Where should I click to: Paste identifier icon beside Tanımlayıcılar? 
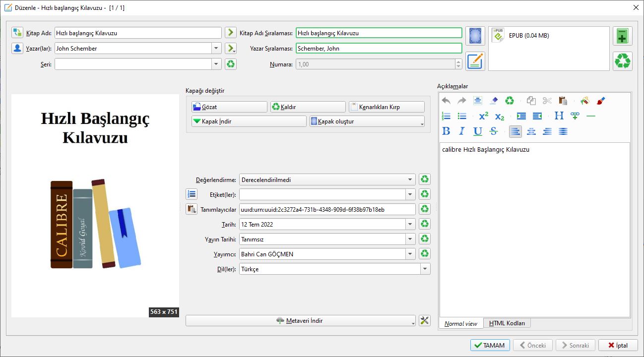pyautogui.click(x=192, y=209)
